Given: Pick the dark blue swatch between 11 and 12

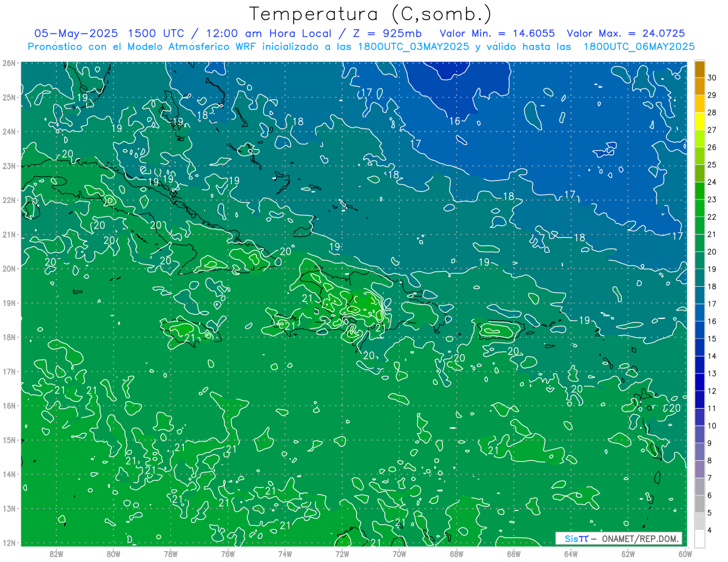Looking at the screenshot, I should pos(699,400).
